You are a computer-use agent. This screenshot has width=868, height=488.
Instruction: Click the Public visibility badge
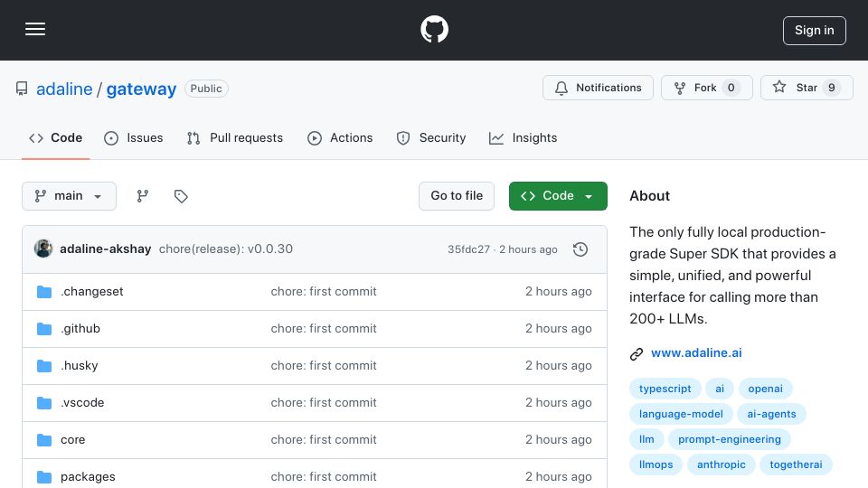click(206, 89)
